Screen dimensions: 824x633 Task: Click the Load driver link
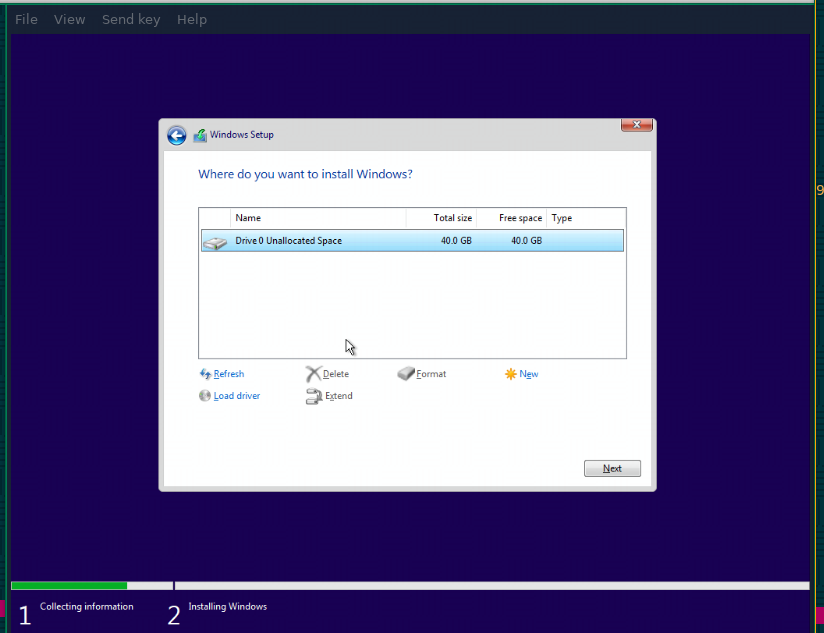click(x=236, y=396)
